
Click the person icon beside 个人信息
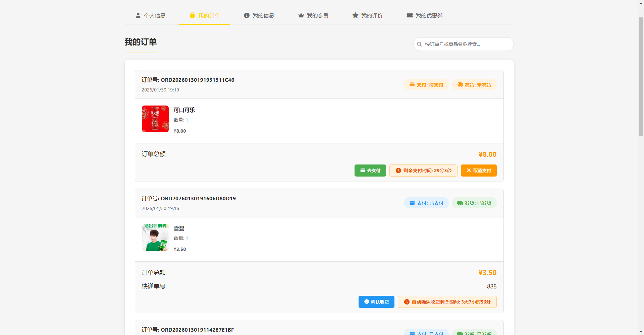coord(138,15)
